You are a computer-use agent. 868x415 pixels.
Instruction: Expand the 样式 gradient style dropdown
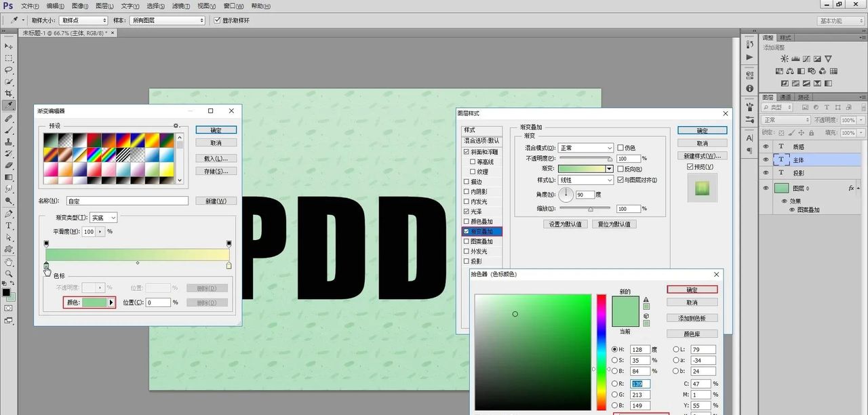pos(586,180)
